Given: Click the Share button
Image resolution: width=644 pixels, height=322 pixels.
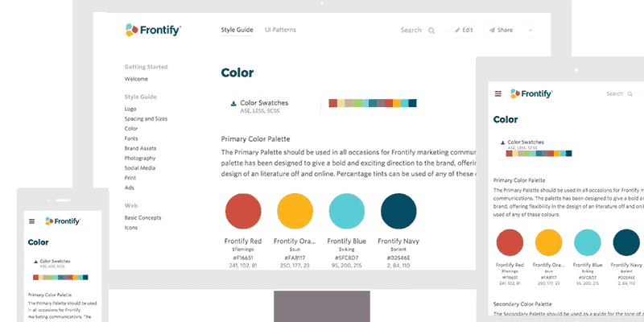Looking at the screenshot, I should click(x=501, y=31).
